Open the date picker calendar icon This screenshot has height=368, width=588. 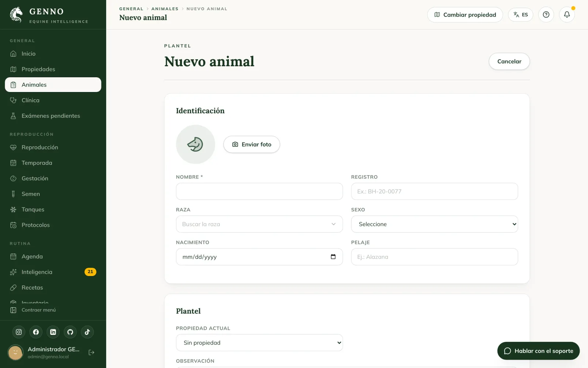(x=333, y=257)
